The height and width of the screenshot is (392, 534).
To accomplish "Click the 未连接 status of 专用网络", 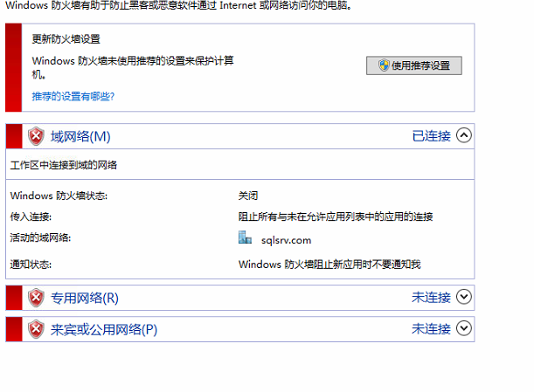I will point(432,297).
